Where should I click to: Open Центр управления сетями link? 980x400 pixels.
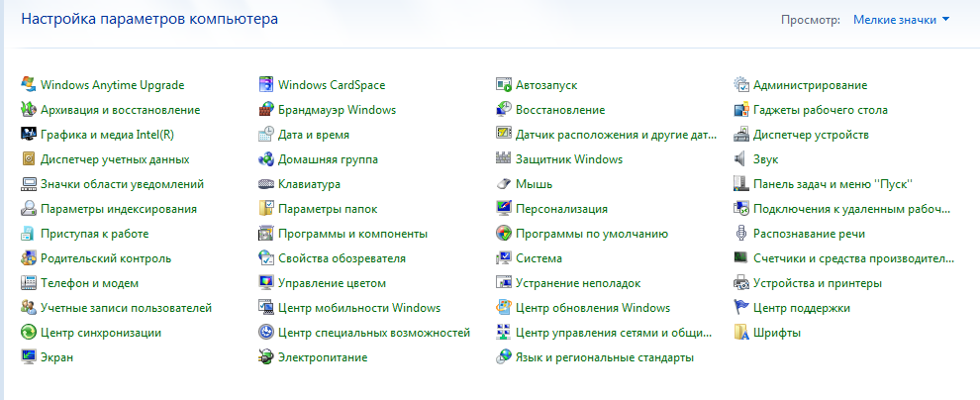(x=614, y=333)
